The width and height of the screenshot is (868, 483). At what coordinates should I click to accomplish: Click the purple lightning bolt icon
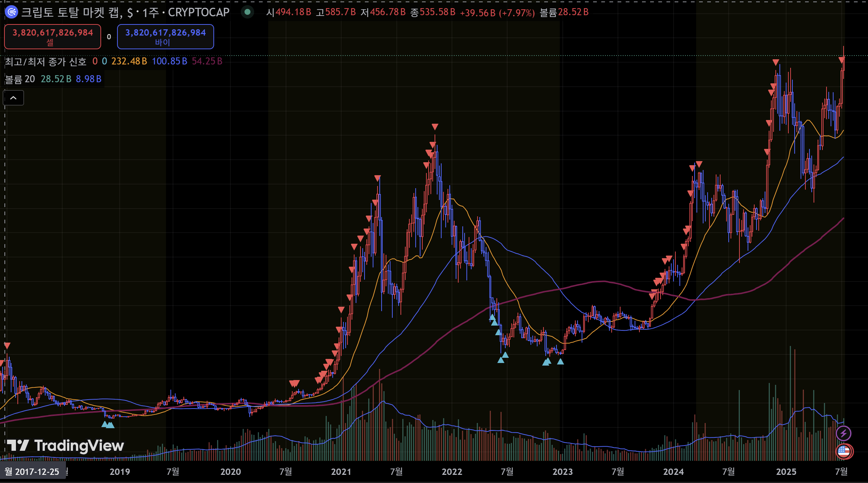click(x=844, y=433)
